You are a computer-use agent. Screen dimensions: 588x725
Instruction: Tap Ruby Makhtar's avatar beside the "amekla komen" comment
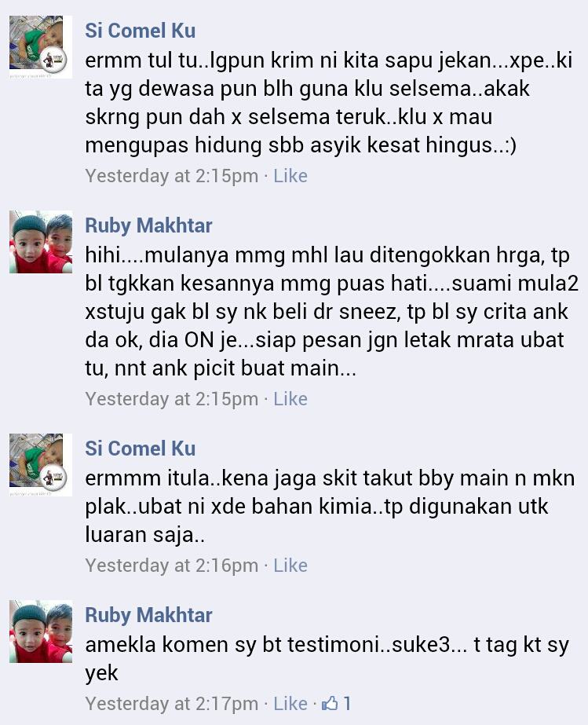pyautogui.click(x=41, y=632)
